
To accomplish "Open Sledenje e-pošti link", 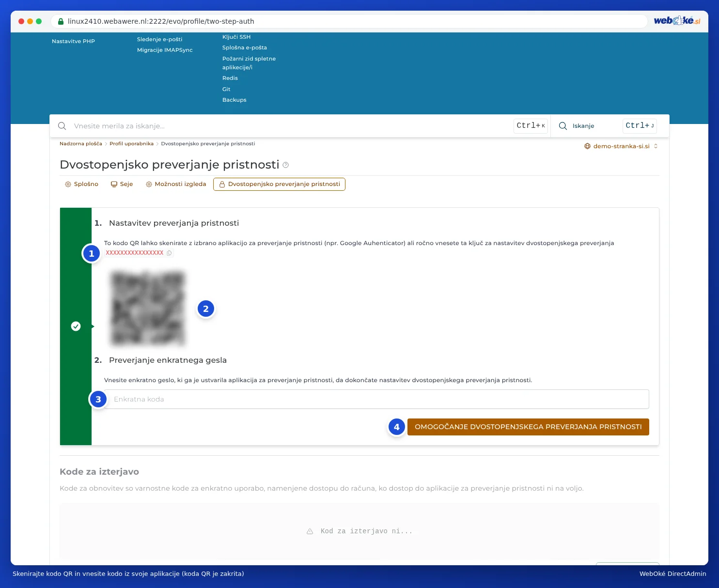I will [159, 39].
